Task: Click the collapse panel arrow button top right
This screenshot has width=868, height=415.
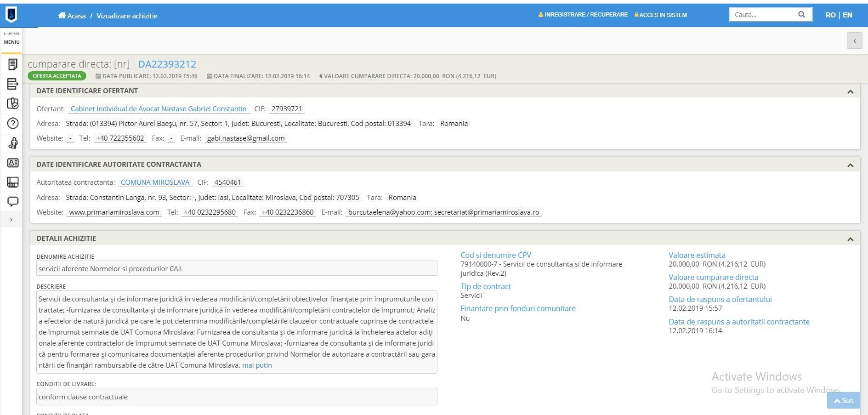Action: 854,41
